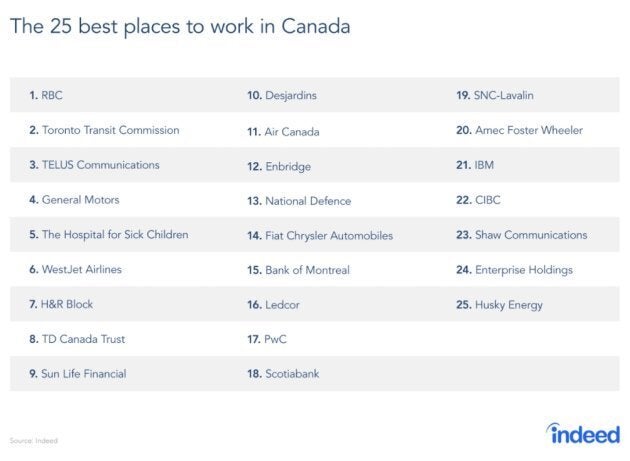The height and width of the screenshot is (461, 630).
Task: Click TD Canada Trust entry
Action: 77,339
